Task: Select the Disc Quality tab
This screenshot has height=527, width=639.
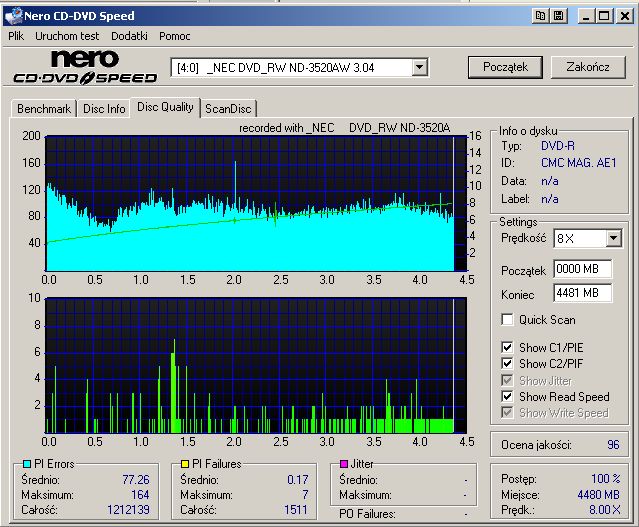Action: [165, 107]
